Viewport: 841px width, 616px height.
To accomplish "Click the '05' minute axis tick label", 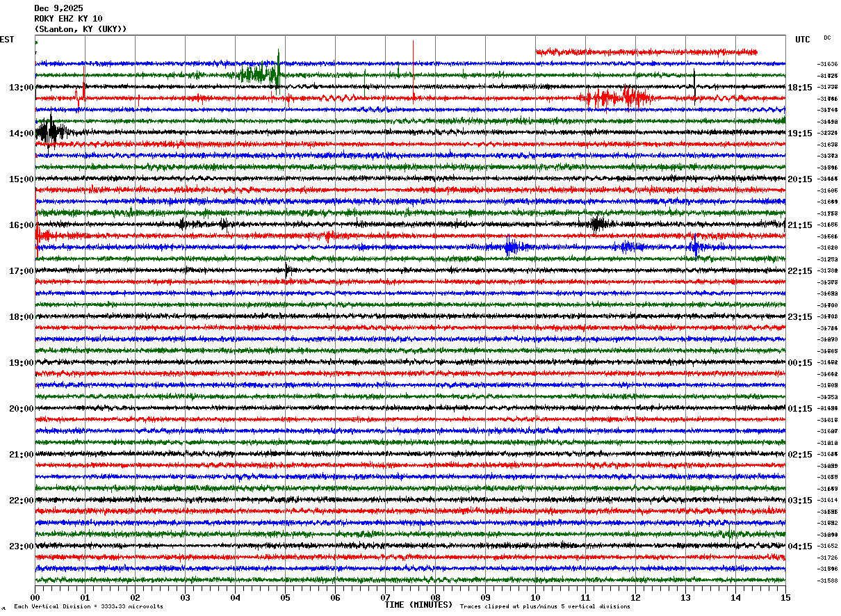I will (x=285, y=597).
